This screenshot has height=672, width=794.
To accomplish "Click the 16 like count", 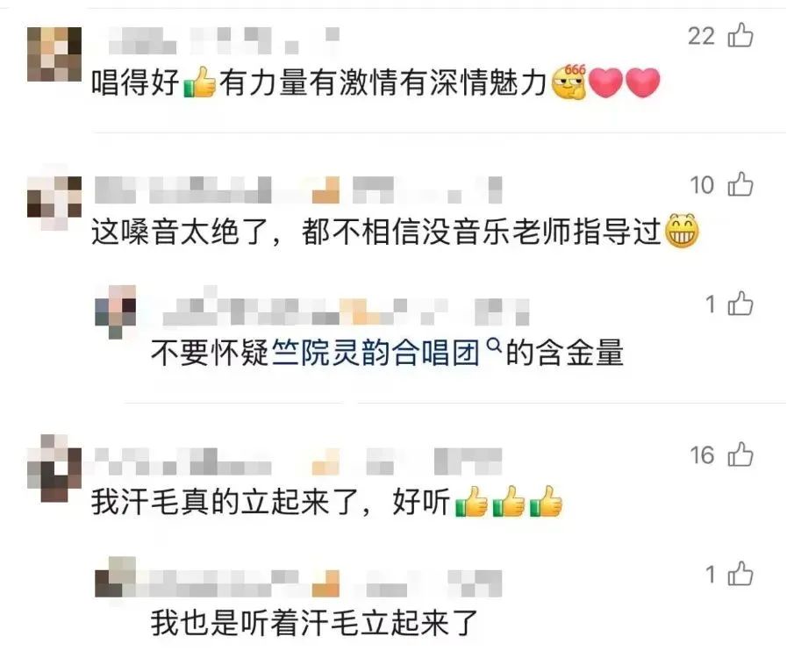I will 702,454.
